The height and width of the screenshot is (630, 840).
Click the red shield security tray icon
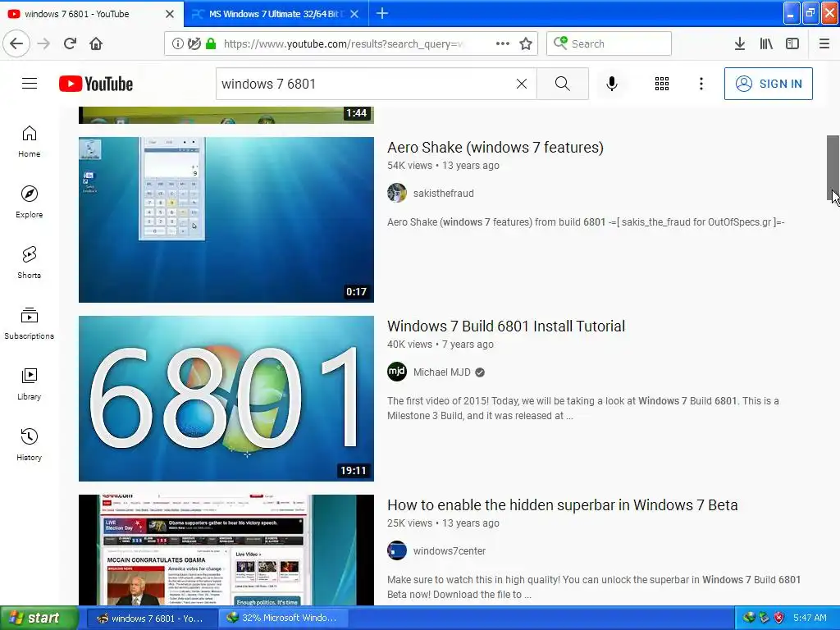[779, 619]
